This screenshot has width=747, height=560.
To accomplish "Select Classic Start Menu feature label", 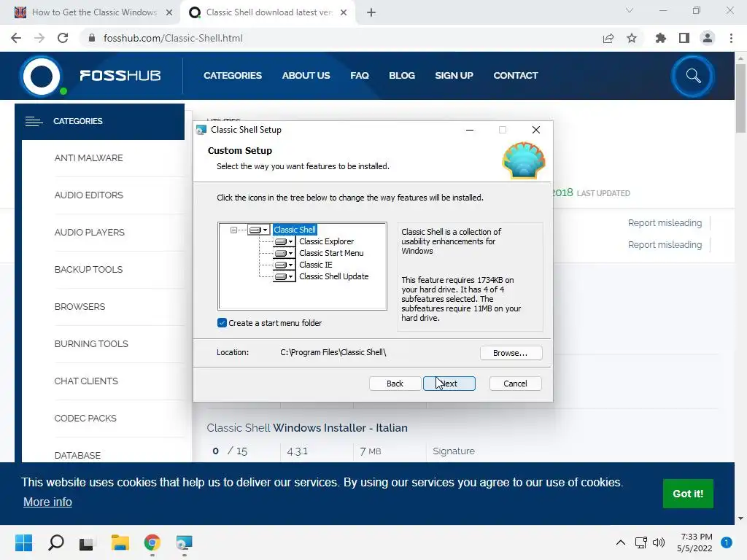I will (331, 253).
